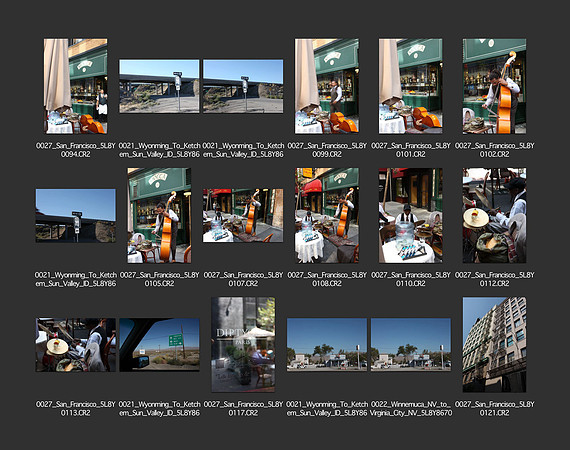Click the caption ending 0117.CR2
Image resolution: width=570 pixels, height=450 pixels.
tap(243, 408)
